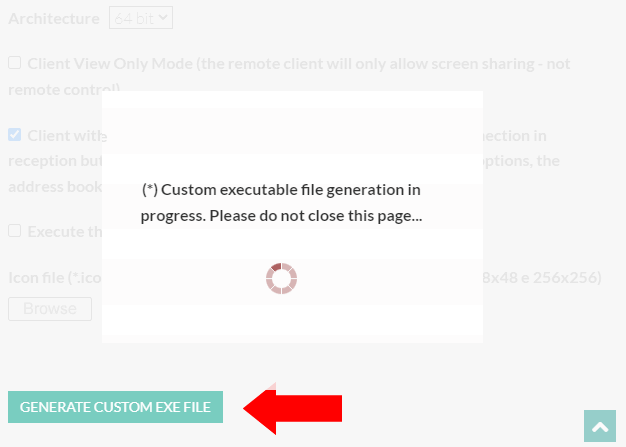Click the loading spinner in the dialog
Image resolution: width=626 pixels, height=447 pixels.
281,278
